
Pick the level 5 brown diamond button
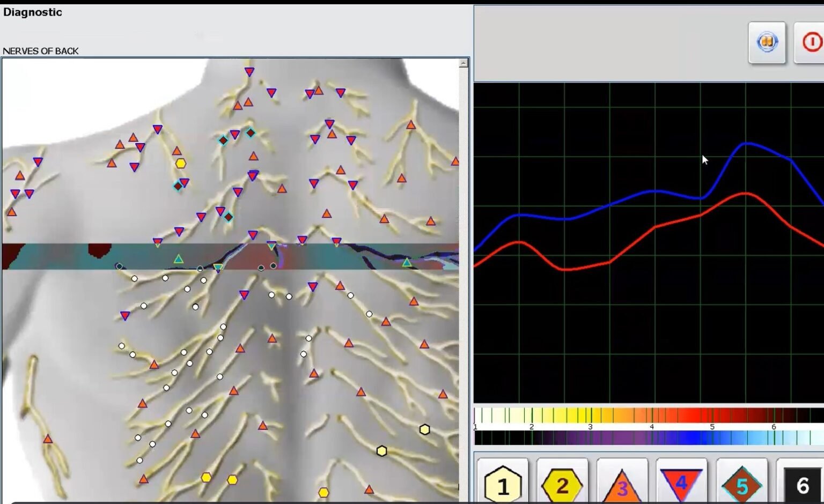pyautogui.click(x=741, y=484)
